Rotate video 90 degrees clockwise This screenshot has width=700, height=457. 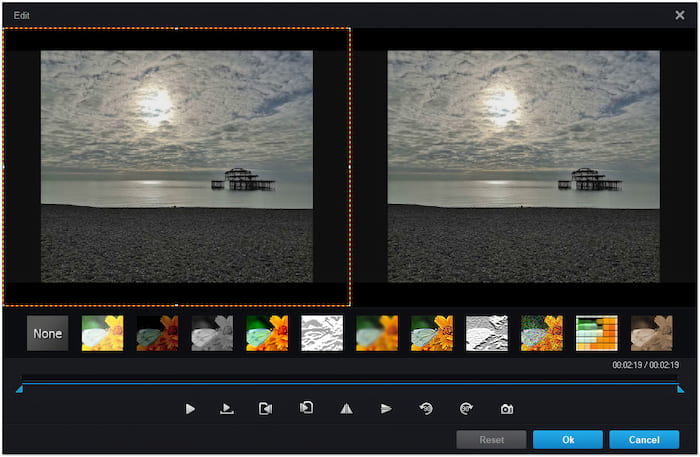(x=466, y=409)
